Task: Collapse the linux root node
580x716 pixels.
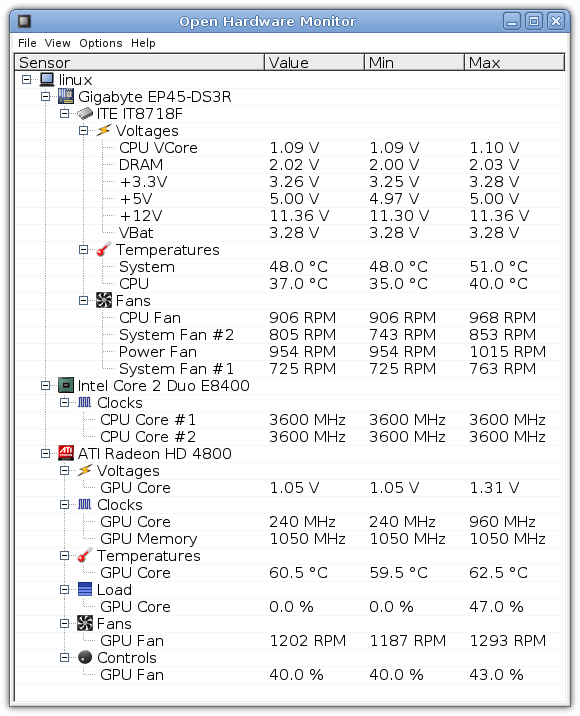Action: pos(26,79)
